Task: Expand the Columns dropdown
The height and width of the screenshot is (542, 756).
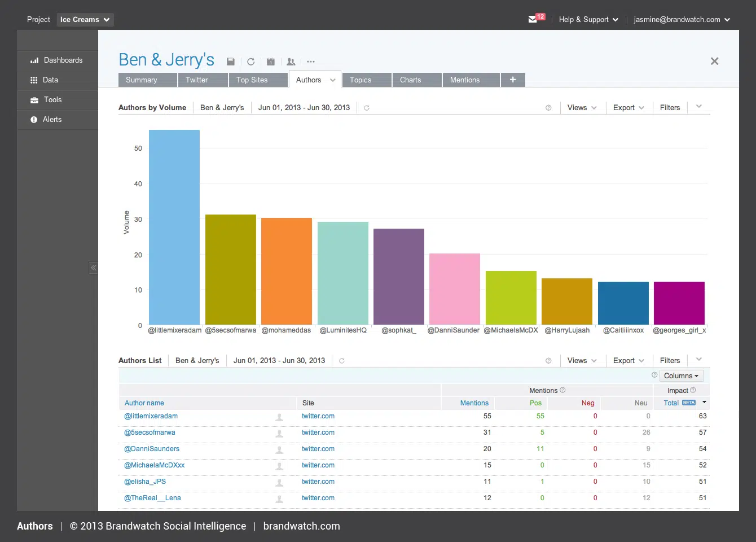Action: click(x=681, y=376)
